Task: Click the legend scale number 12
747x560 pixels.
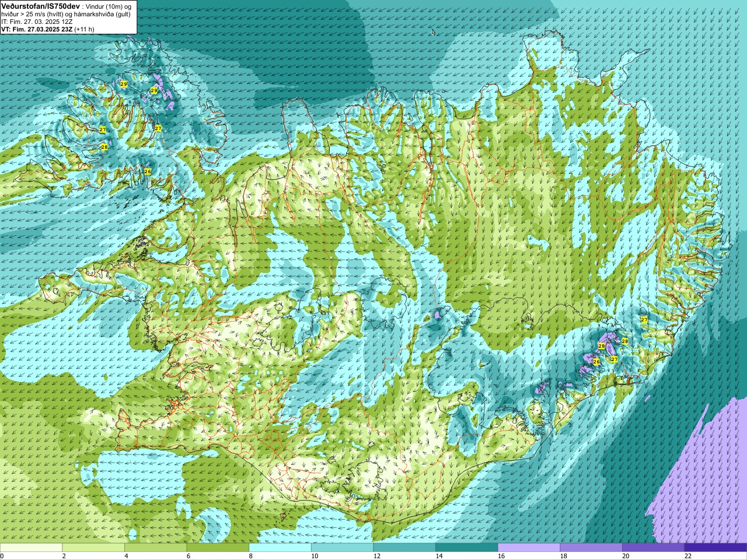Action: pos(377,556)
